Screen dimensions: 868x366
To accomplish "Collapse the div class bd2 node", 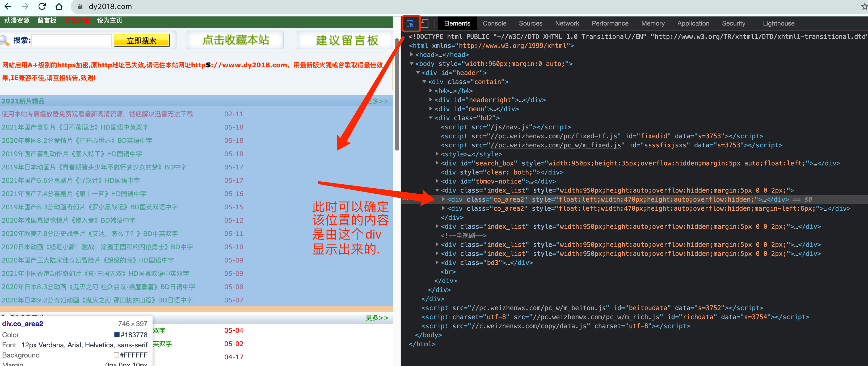I will (431, 118).
